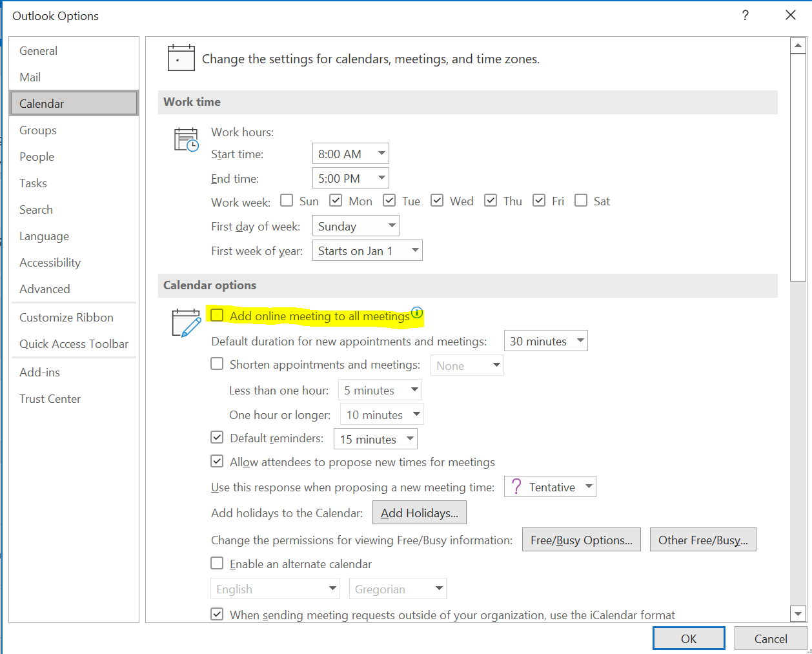Select the General category
Viewport: 812px width, 654px height.
tap(74, 50)
